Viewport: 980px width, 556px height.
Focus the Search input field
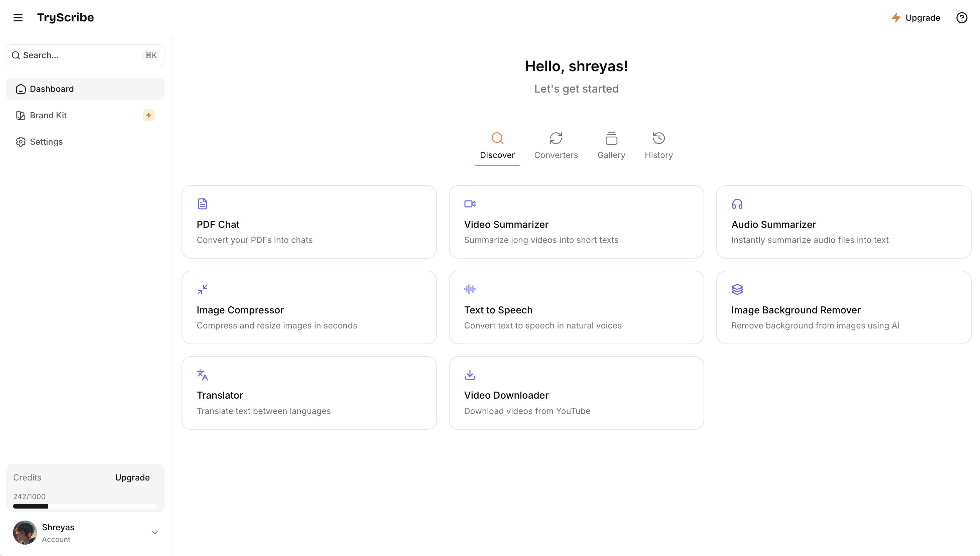[85, 55]
